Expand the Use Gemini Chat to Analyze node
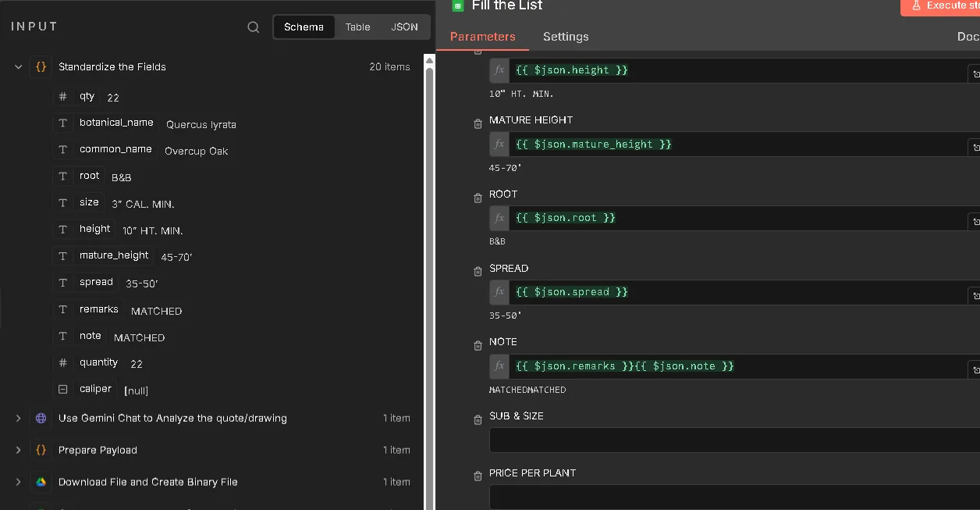Image resolution: width=980 pixels, height=510 pixels. 18,419
